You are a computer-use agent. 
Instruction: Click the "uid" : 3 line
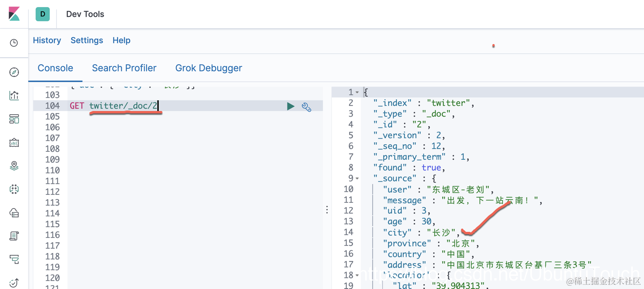(406, 211)
